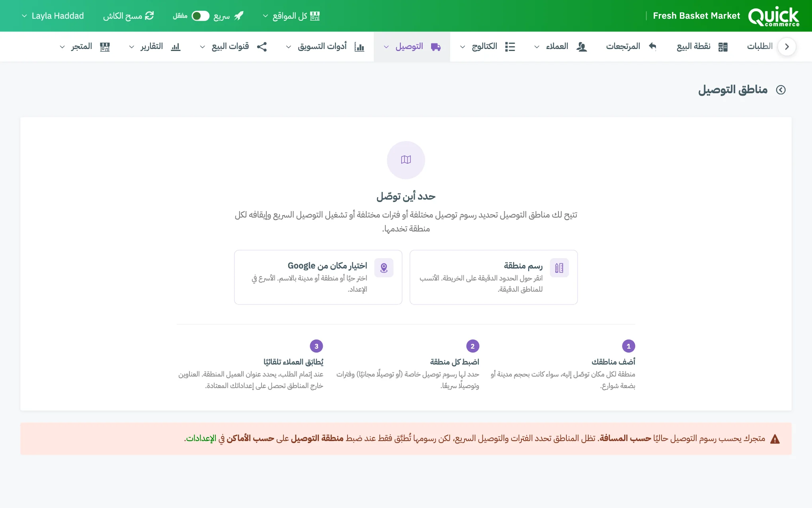This screenshot has height=508, width=812.
Task: Expand the أدوات التسويق menu chevron
Action: pos(289,47)
